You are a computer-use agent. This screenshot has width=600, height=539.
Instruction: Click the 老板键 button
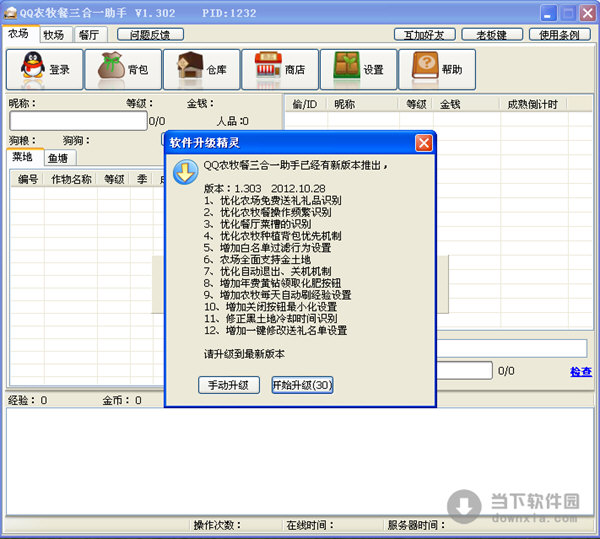coord(492,35)
